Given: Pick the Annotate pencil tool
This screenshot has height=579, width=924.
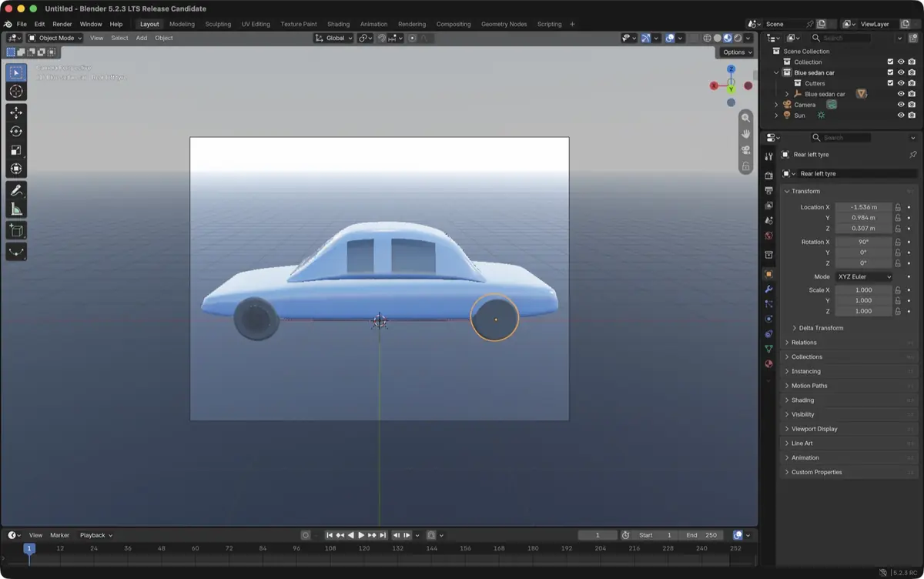Looking at the screenshot, I should pos(16,190).
